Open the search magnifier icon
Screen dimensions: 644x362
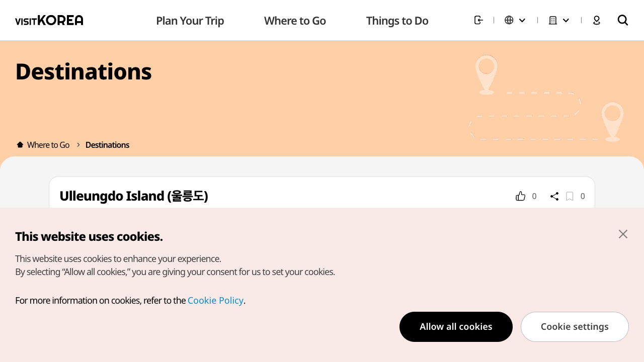pyautogui.click(x=623, y=20)
